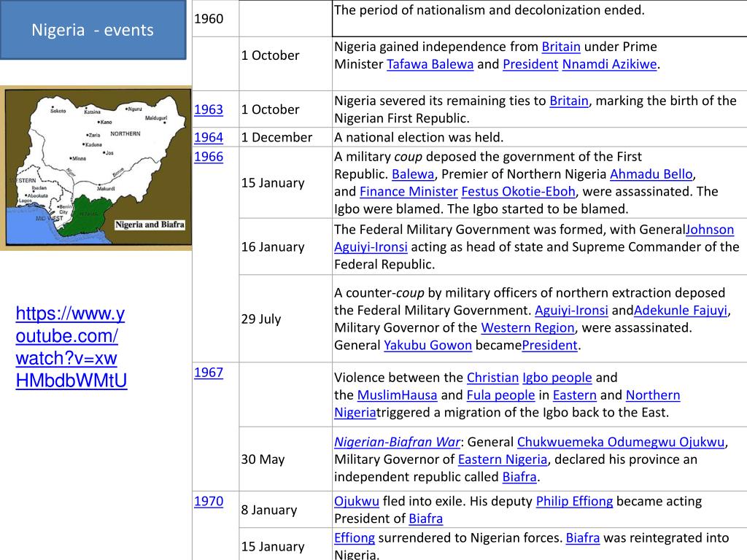Click Britain link in the independence row
The width and height of the screenshot is (747, 560).
[561, 47]
